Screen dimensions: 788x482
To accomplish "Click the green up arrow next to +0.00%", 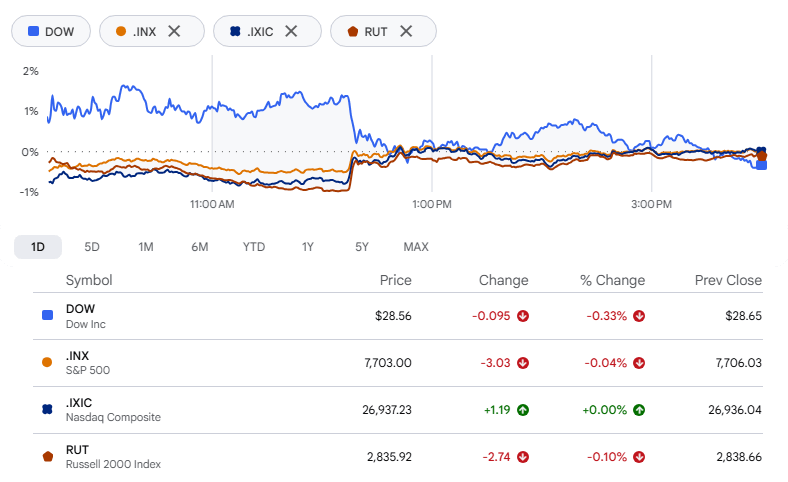I will [639, 410].
